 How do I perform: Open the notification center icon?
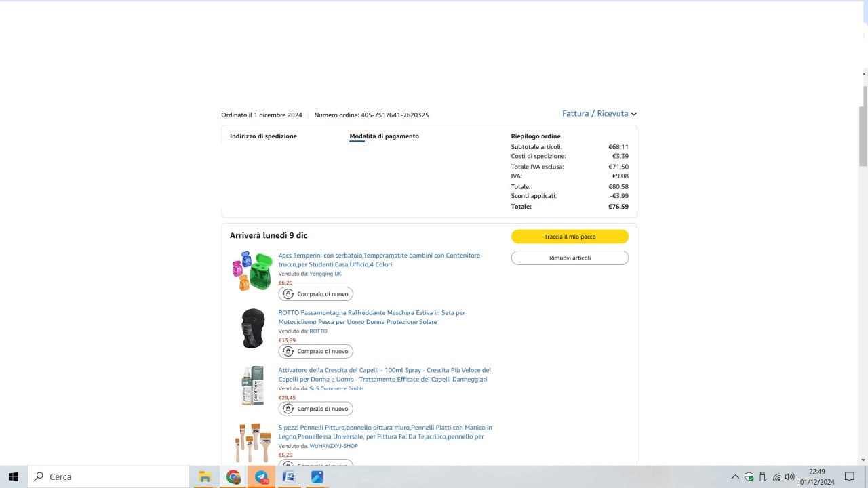(849, 476)
